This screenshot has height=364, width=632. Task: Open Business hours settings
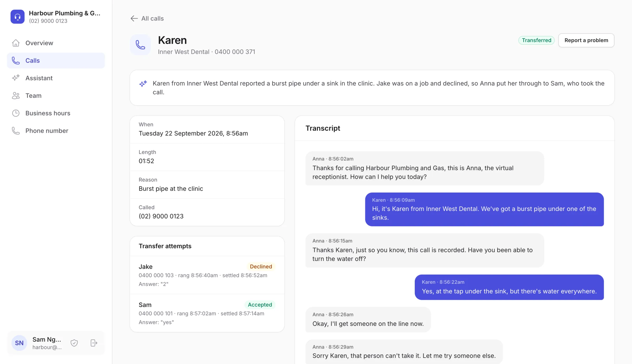click(x=56, y=113)
